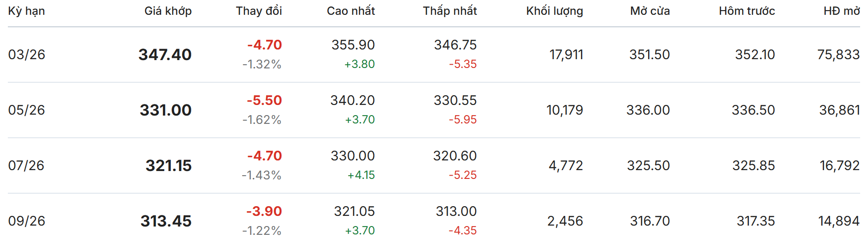Select the 09/26 contract term
This screenshot has height=239, width=868.
[27, 221]
